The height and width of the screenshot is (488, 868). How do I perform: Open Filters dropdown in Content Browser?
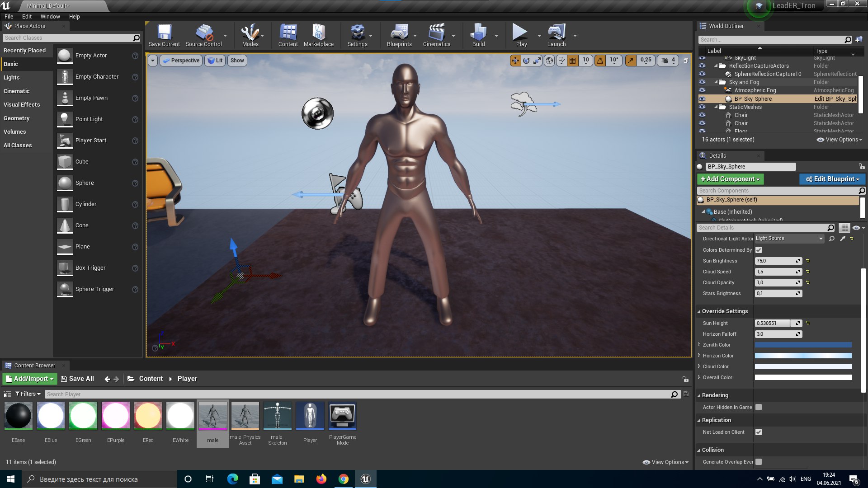pyautogui.click(x=28, y=394)
